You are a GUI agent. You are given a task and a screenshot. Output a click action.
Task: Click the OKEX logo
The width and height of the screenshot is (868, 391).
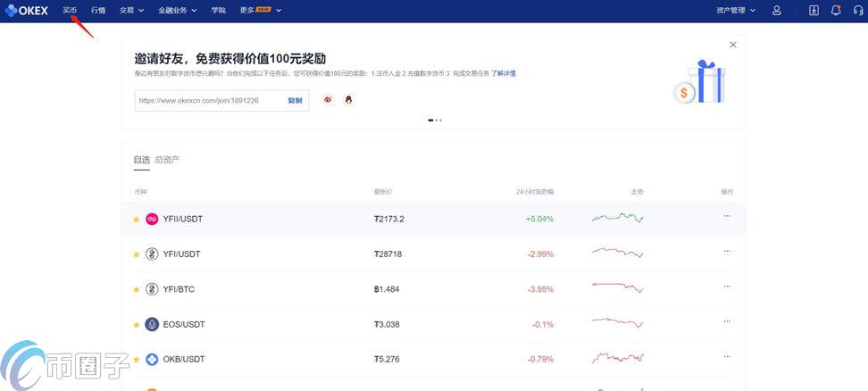(26, 11)
